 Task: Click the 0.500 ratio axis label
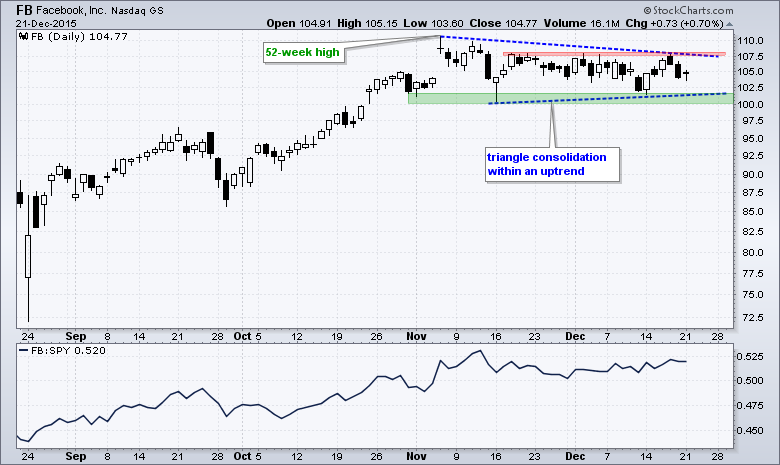750,381
